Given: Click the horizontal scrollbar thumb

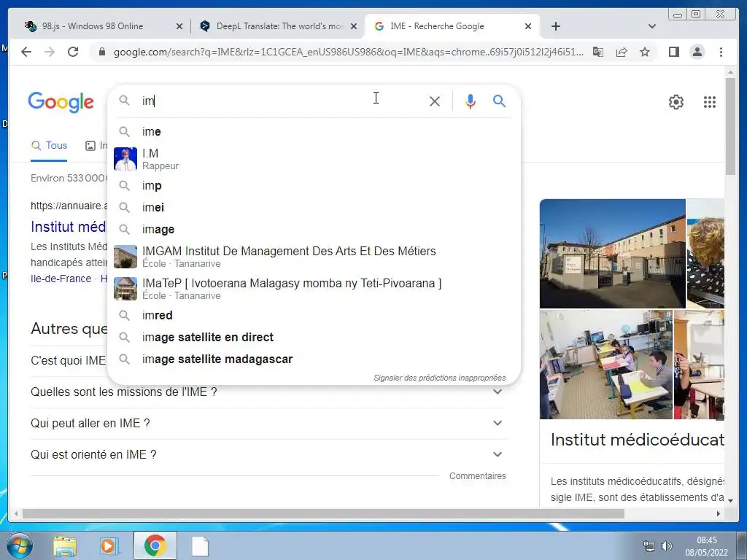Looking at the screenshot, I should [323, 513].
